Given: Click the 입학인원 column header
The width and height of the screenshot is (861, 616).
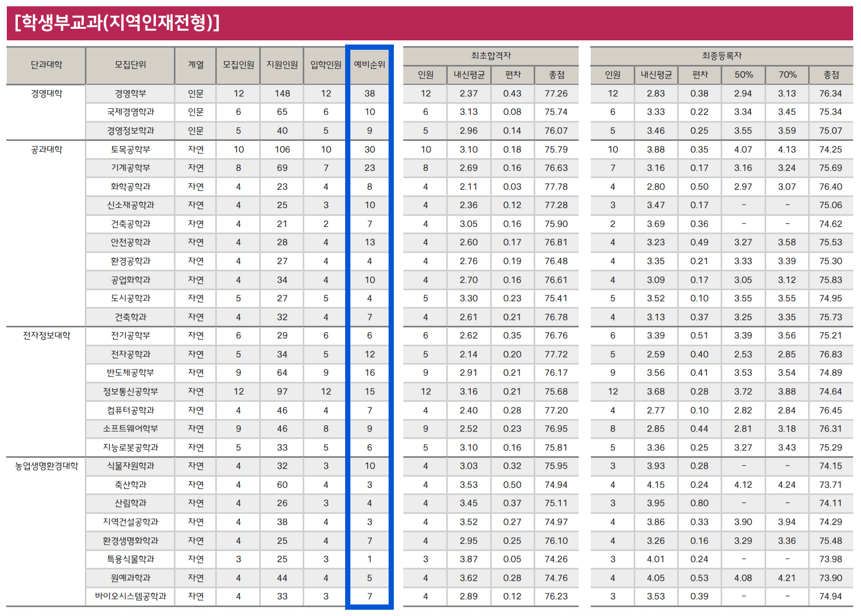Looking at the screenshot, I should click(x=326, y=65).
